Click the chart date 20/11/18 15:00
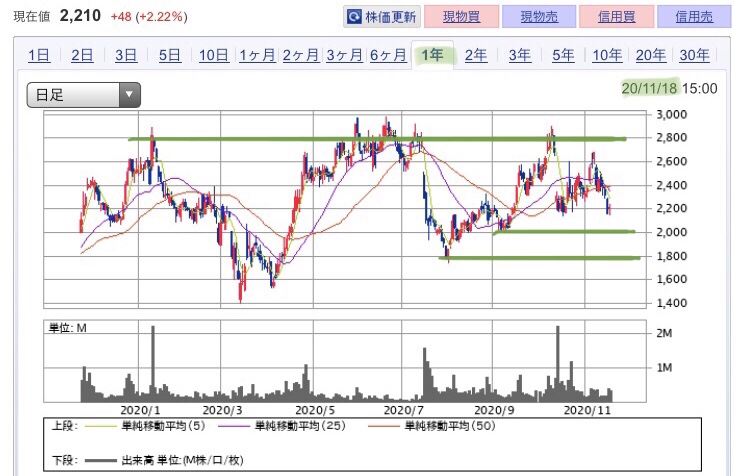Image resolution: width=734 pixels, height=476 pixels. pos(669,88)
